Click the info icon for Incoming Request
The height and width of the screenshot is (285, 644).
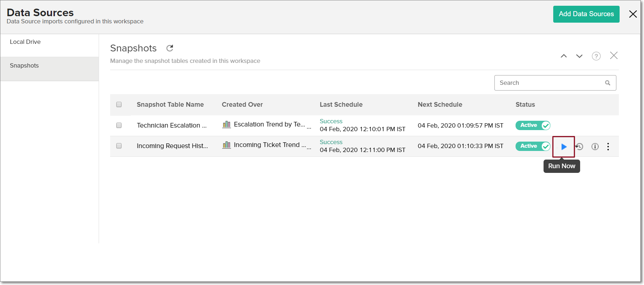[595, 147]
